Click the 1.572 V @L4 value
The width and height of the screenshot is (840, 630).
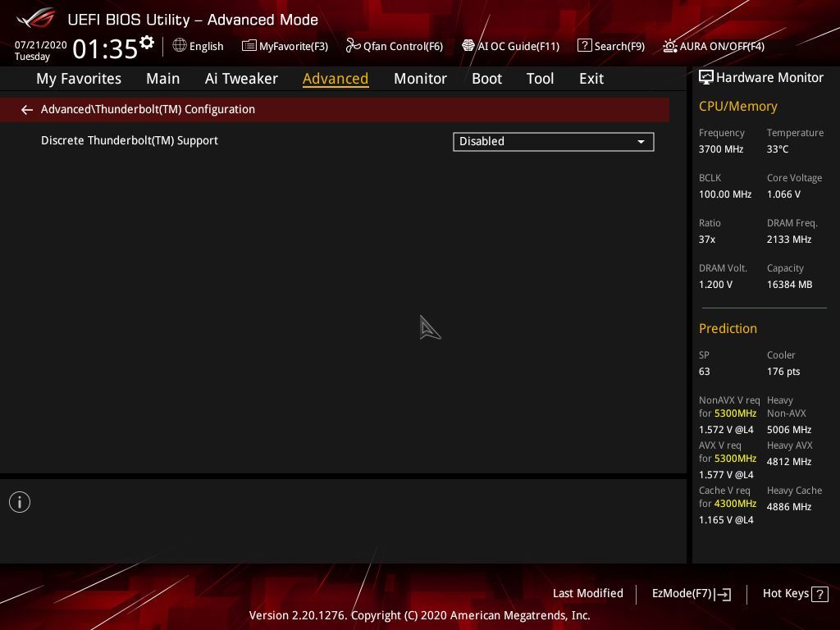(726, 430)
